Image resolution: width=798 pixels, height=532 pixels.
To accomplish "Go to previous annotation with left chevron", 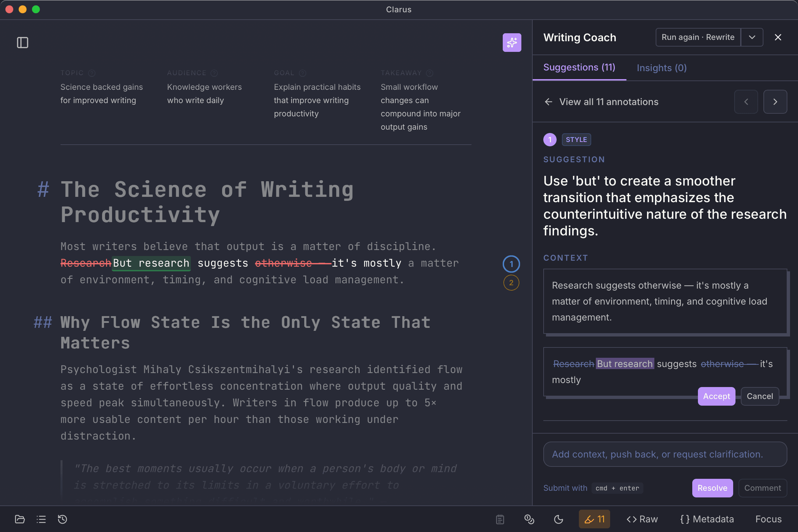I will (746, 102).
